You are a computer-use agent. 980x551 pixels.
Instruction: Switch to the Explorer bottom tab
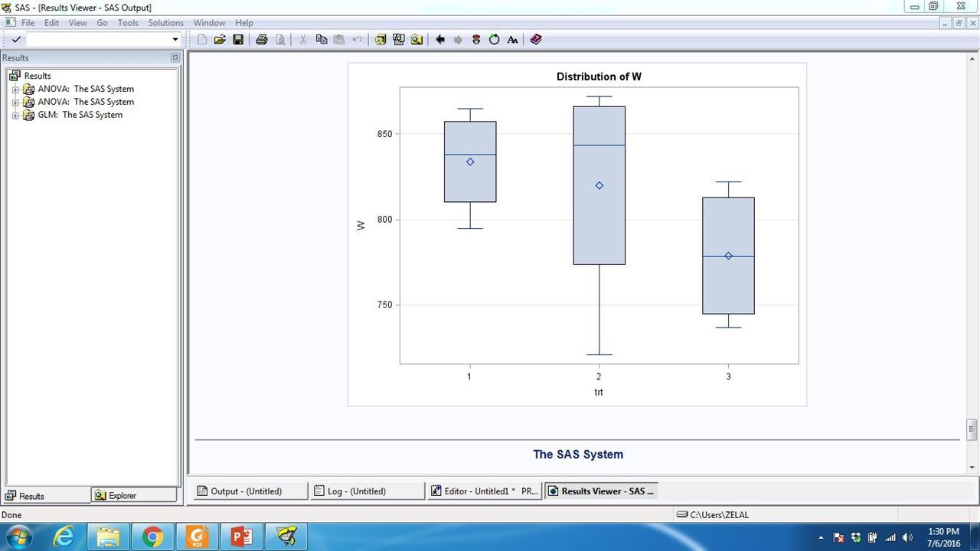pyautogui.click(x=133, y=495)
